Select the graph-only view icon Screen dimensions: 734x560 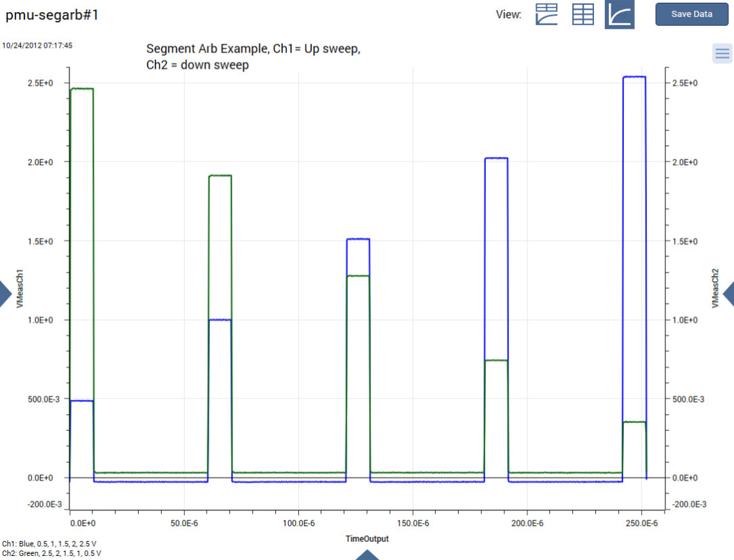pyautogui.click(x=619, y=14)
